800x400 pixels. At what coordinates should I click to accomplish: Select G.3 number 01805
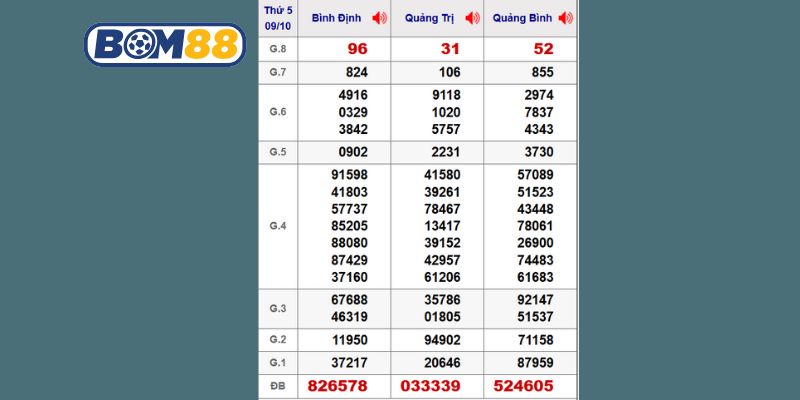coord(442,317)
